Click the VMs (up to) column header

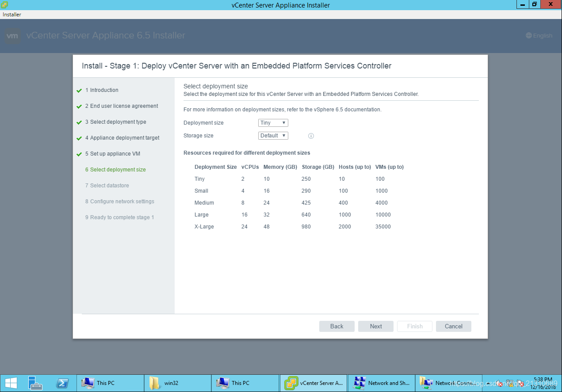[x=390, y=167]
